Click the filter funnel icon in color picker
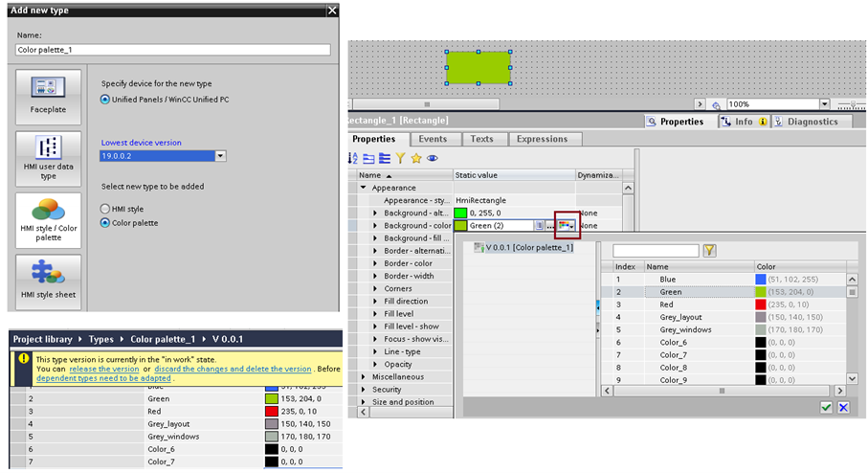Image resolution: width=868 pixels, height=473 pixels. [x=710, y=250]
